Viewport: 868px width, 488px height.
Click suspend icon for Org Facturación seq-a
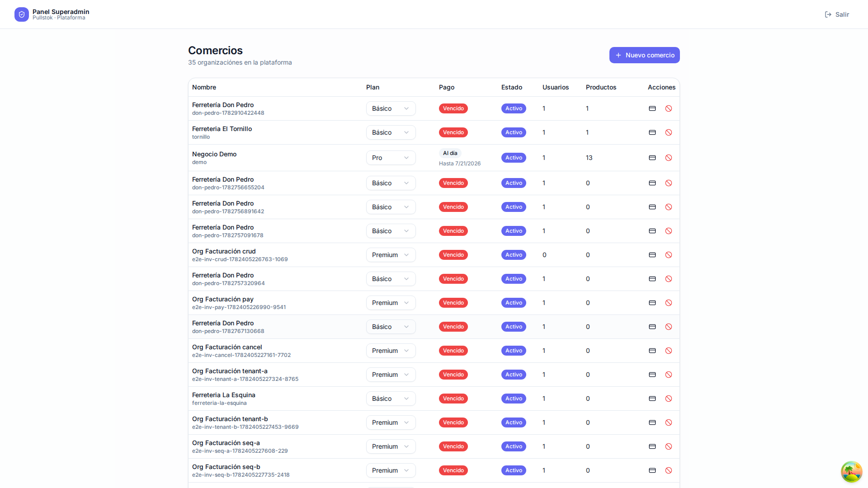click(669, 446)
